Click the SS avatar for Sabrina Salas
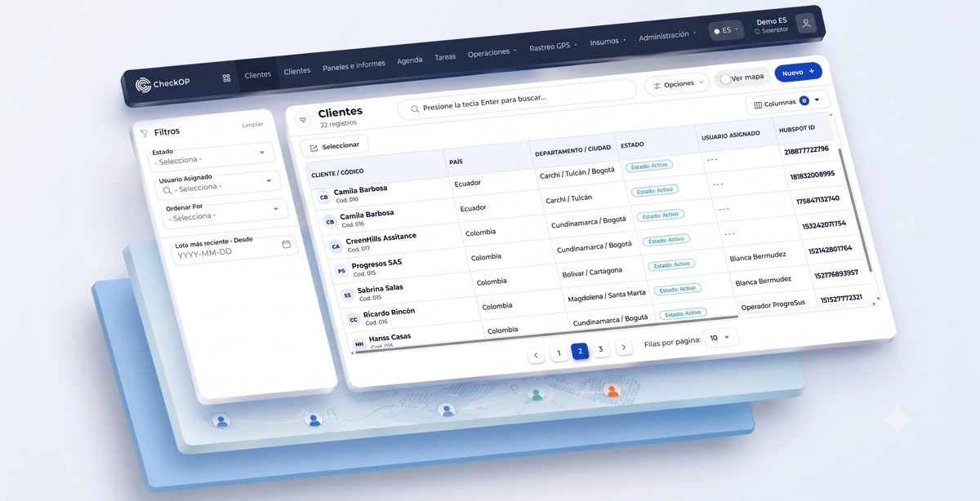Screen dimensions: 980x501 tap(347, 295)
